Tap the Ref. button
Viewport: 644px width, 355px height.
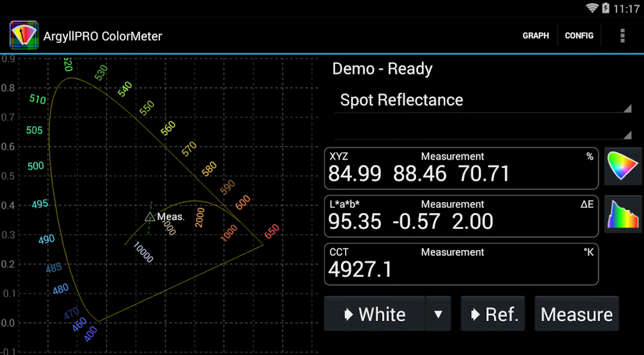[x=493, y=314]
